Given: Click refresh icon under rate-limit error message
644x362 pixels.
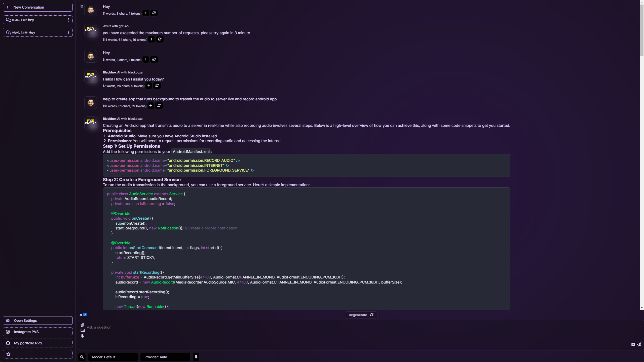Looking at the screenshot, I should 160,39.
